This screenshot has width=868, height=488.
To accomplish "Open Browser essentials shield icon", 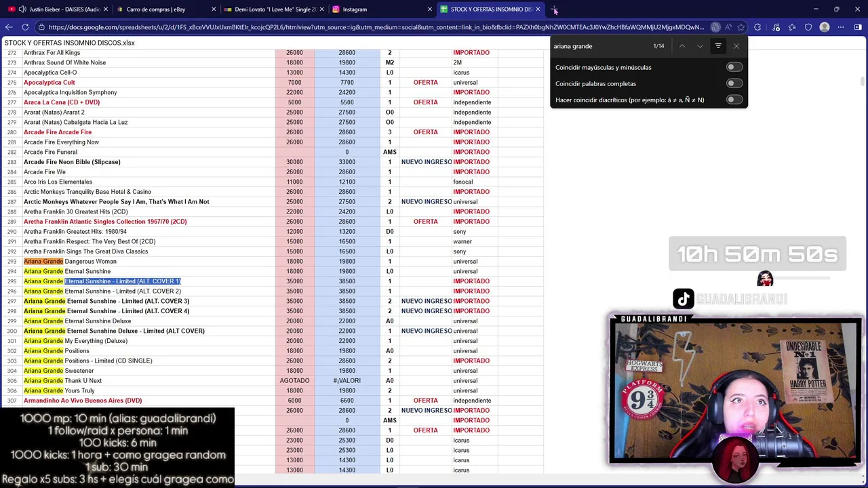I will tap(808, 27).
